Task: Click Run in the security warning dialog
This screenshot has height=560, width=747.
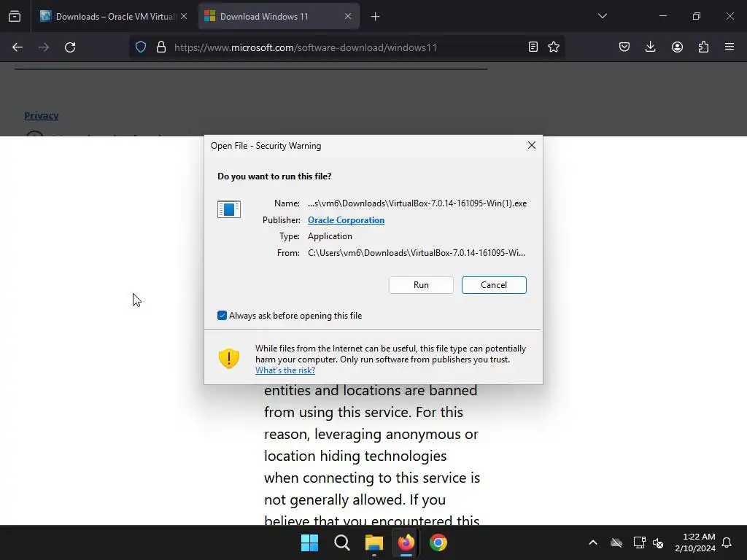Action: (x=421, y=285)
